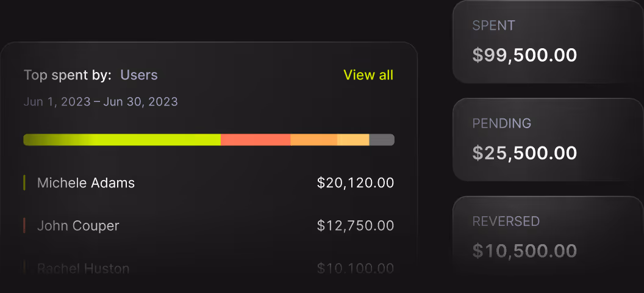Image resolution: width=644 pixels, height=293 pixels.
Task: Open Rachel Huston user row
Action: click(209, 269)
